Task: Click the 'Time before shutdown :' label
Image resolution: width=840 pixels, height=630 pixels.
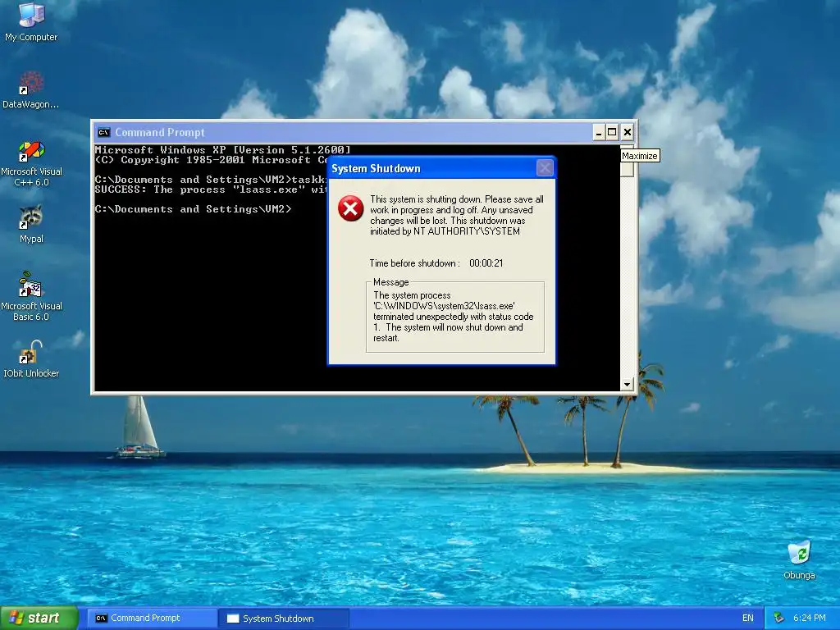Action: 414,263
